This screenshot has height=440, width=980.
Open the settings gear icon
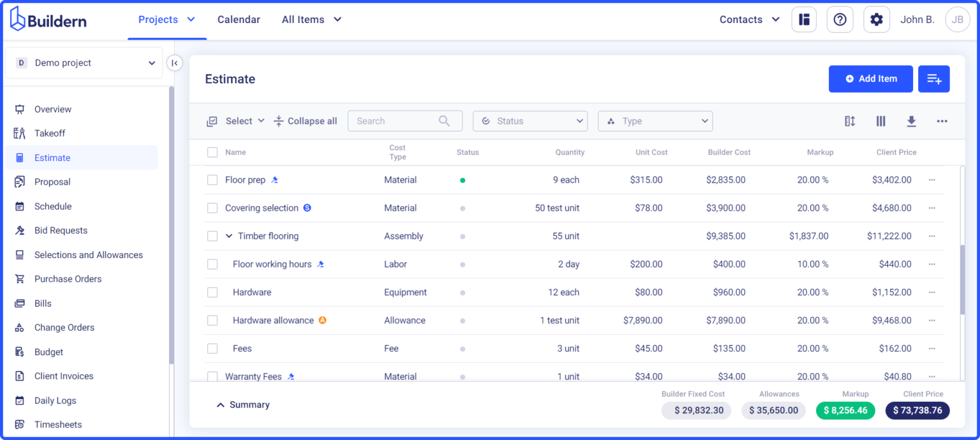tap(876, 20)
